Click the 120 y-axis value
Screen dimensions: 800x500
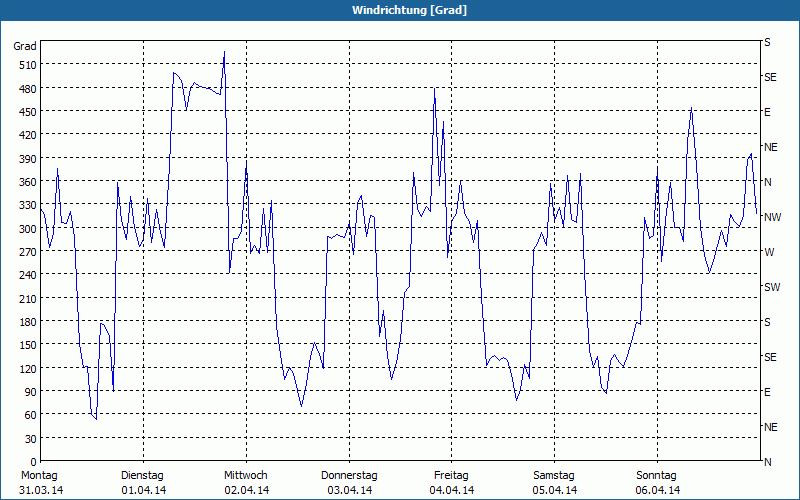pos(28,369)
